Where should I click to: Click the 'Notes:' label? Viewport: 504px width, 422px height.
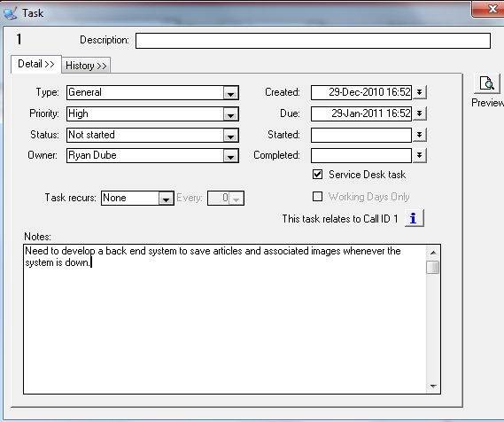point(37,237)
